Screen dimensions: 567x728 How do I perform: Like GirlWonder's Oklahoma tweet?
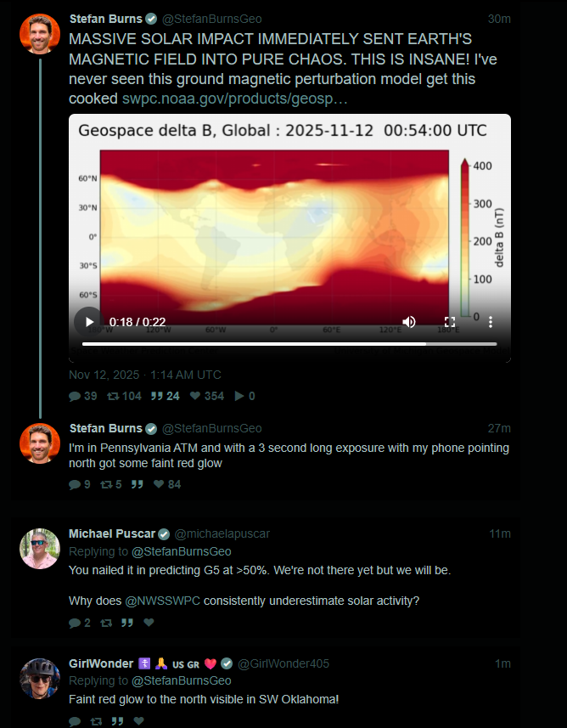[x=138, y=721]
